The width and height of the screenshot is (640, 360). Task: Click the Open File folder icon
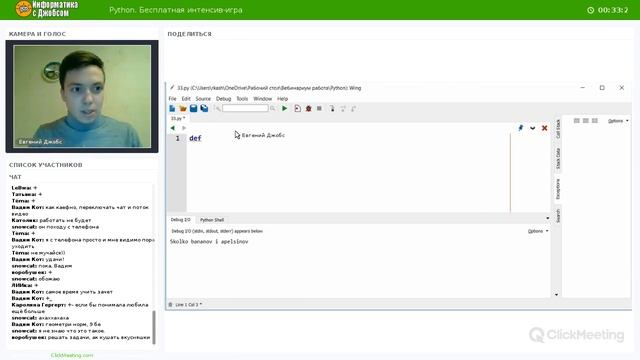(x=183, y=108)
